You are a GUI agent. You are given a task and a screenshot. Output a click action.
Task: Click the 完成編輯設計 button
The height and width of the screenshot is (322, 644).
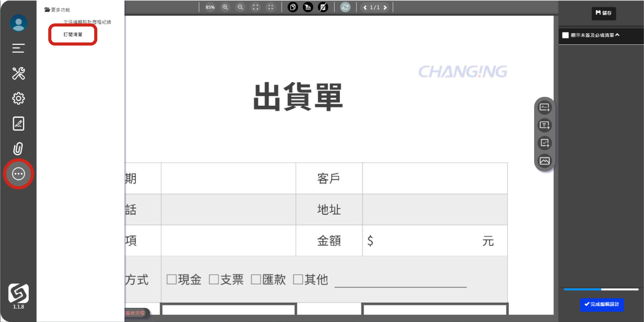tap(601, 305)
